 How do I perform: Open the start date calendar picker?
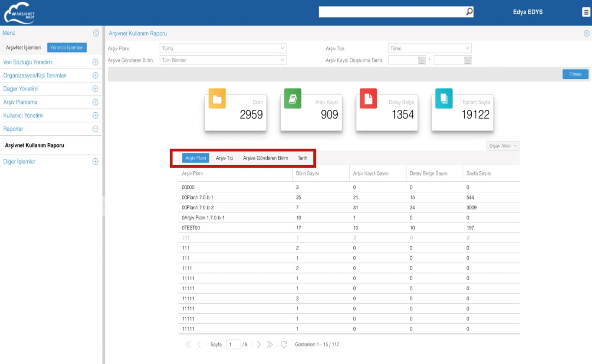421,60
